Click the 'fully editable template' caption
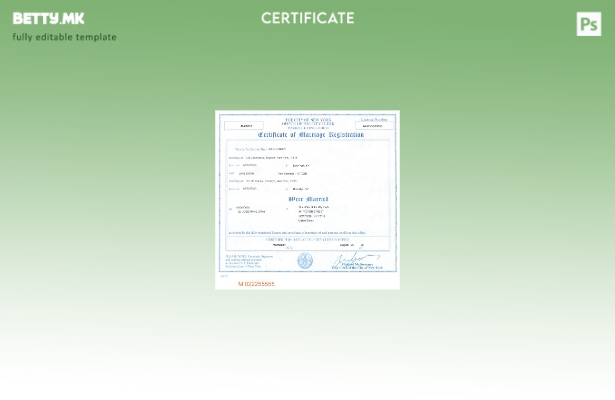Image resolution: width=615 pixels, height=400 pixels. click(x=64, y=37)
